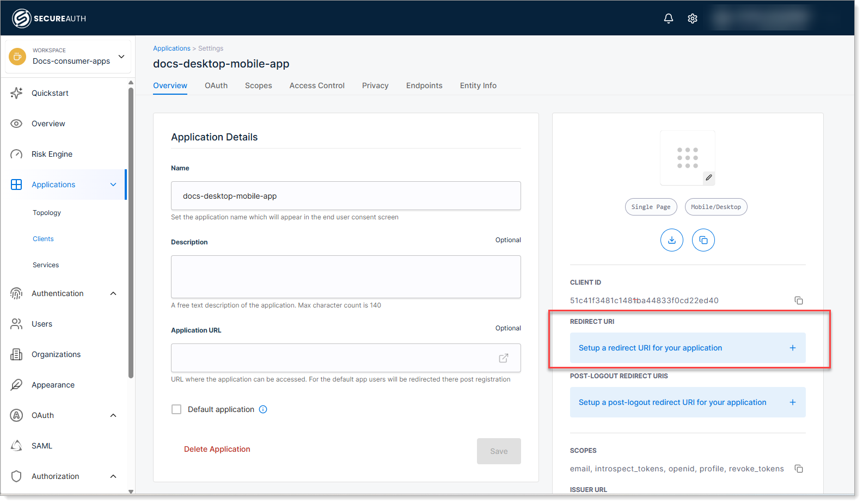The height and width of the screenshot is (504, 863).
Task: Toggle the Authorization section chevron
Action: pyautogui.click(x=113, y=476)
